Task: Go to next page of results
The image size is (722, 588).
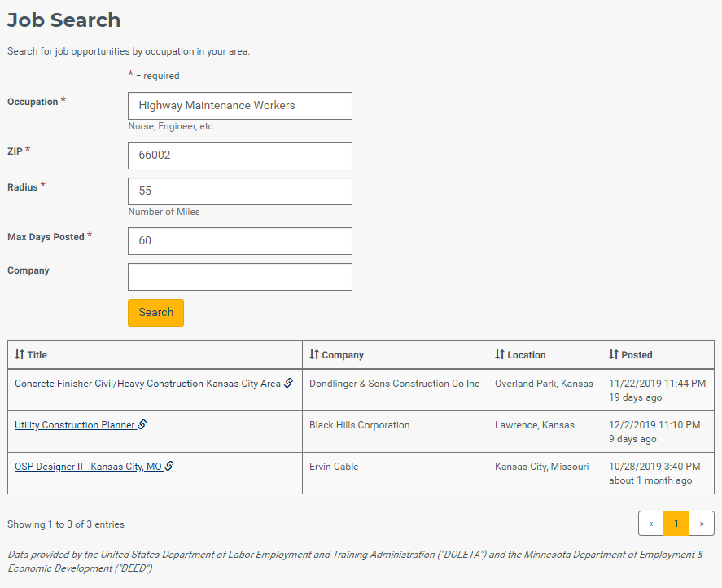Action: click(x=702, y=524)
